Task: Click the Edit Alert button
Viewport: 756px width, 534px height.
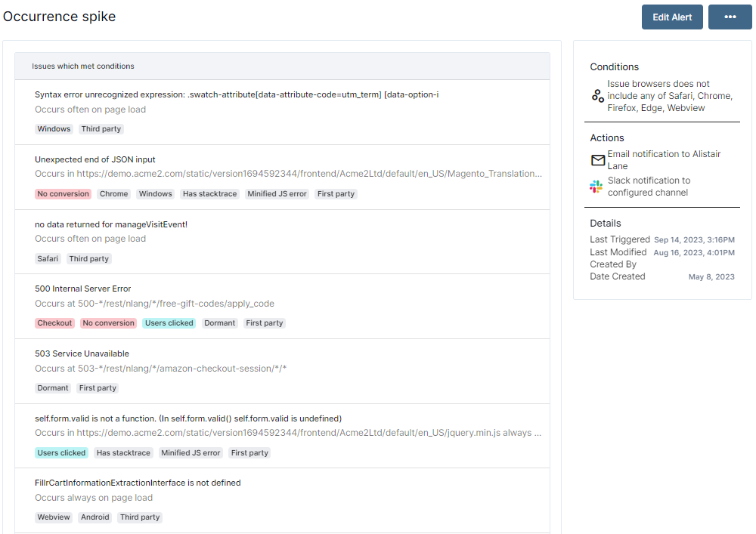Action: 671,17
